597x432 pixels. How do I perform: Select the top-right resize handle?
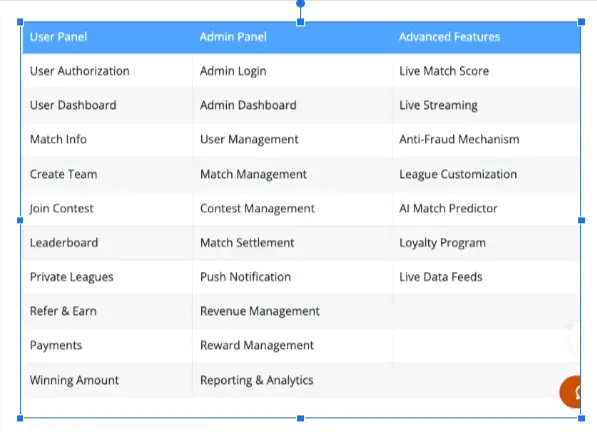[581, 22]
